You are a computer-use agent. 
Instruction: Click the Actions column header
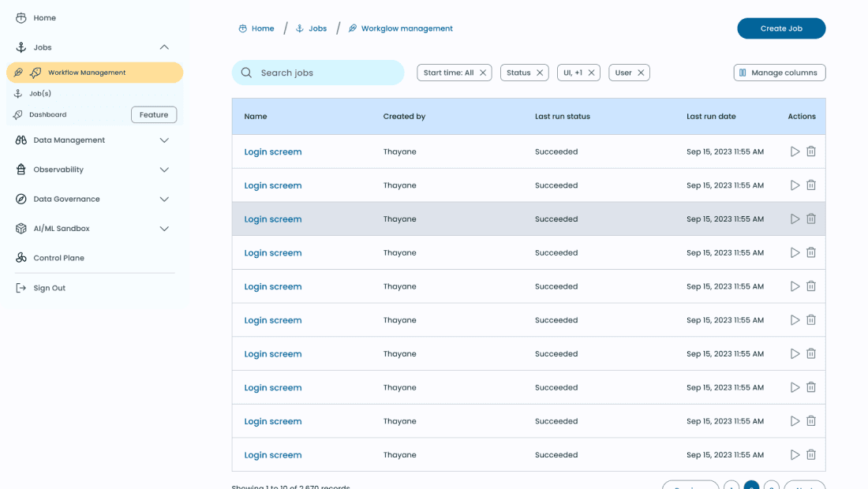[x=802, y=116]
